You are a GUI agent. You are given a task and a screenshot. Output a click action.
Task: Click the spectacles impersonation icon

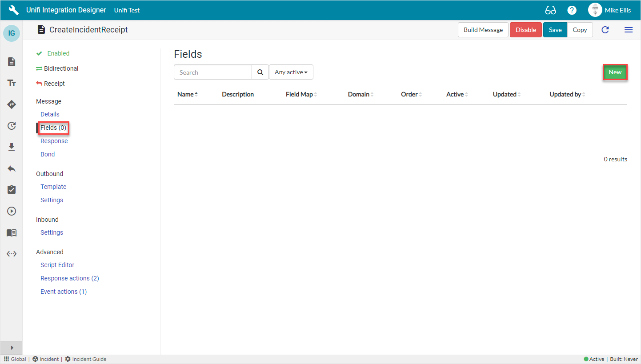coord(550,9)
